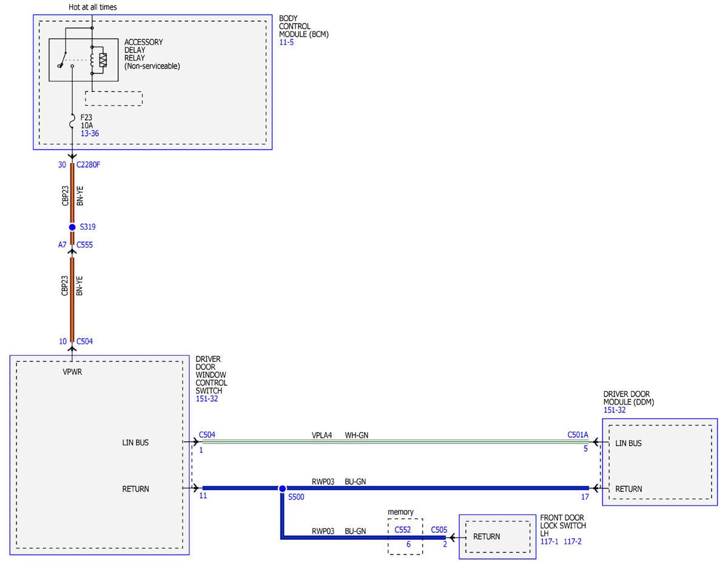Screen dimensions: 728x562
Task: Follow the 117-1 page reference link
Action: tap(550, 541)
